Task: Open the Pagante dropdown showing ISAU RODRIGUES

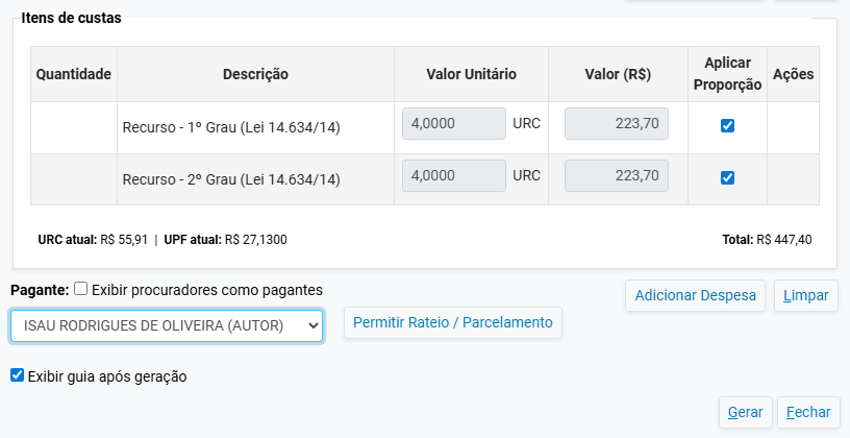Action: coord(166,325)
